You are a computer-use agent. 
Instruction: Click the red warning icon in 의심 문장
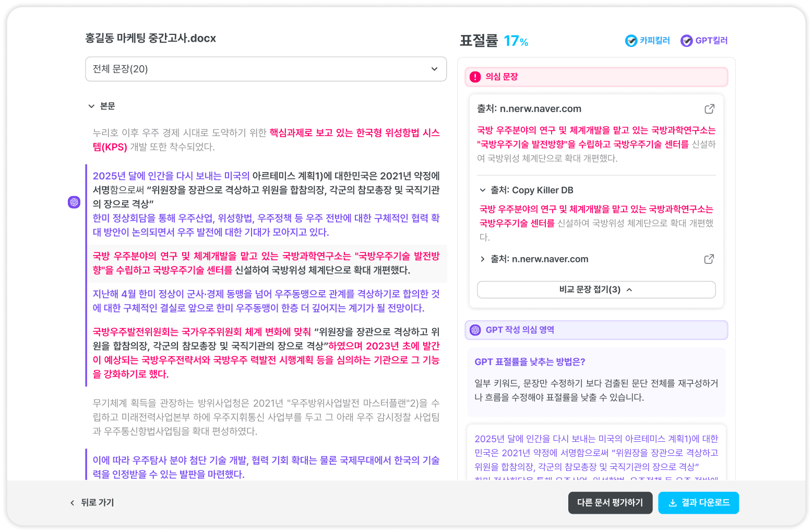tap(475, 77)
